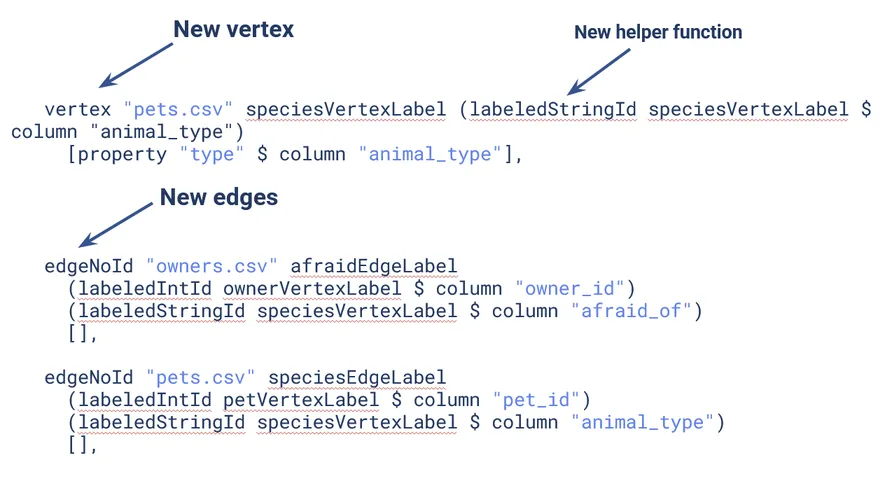Viewport: 892px width, 481px height.
Task: Click the "afraid_of" column string
Action: 631,311
